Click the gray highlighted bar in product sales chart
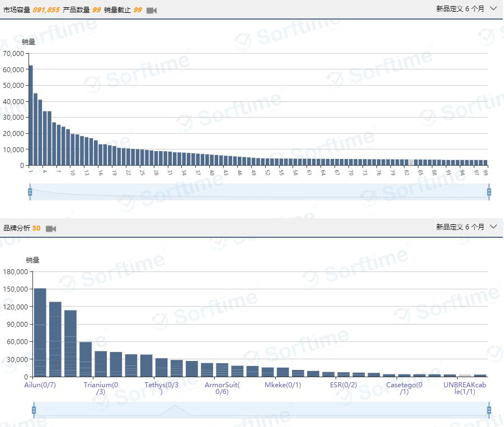Viewport: 504px width, 427px height. click(x=411, y=162)
